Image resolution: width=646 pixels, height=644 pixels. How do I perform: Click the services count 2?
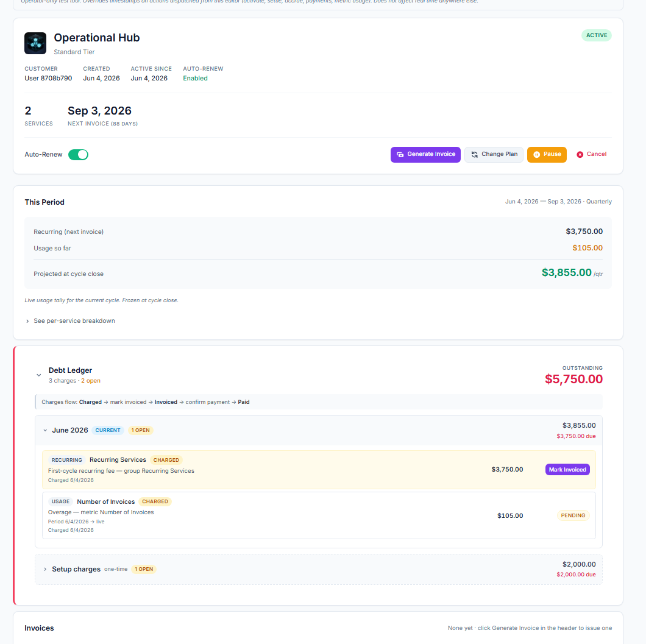click(28, 111)
